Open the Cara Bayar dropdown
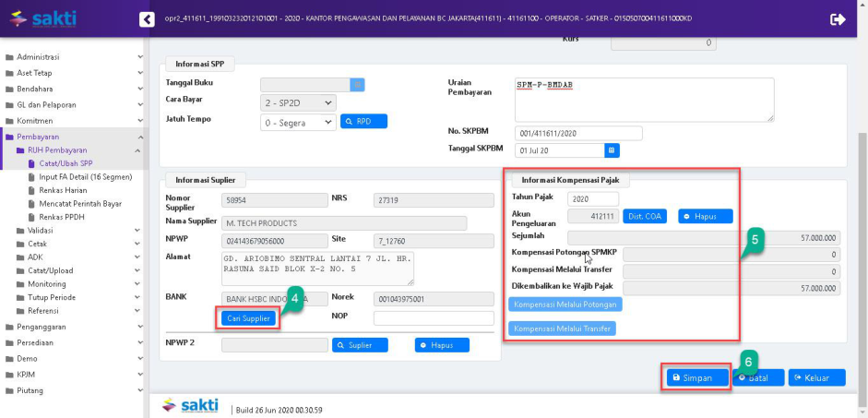This screenshot has width=868, height=418. point(298,102)
